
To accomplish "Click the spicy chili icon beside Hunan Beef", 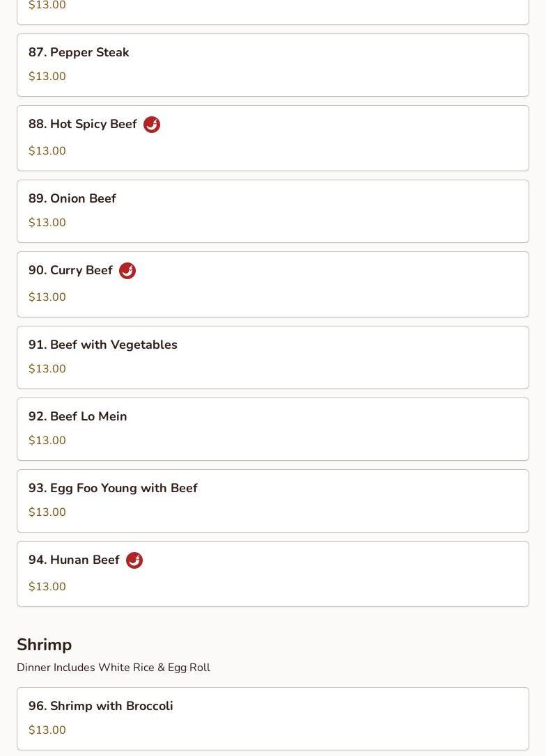I will click(x=134, y=560).
